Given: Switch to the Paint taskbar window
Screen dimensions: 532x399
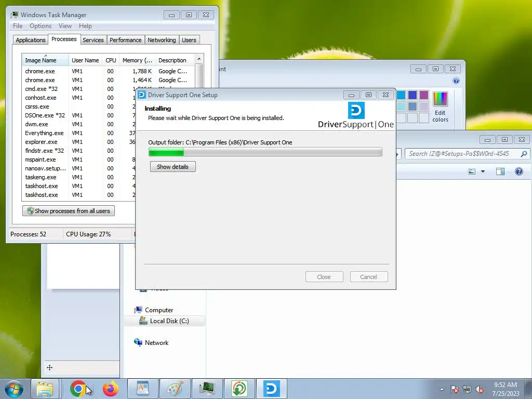Looking at the screenshot, I should (x=175, y=389).
